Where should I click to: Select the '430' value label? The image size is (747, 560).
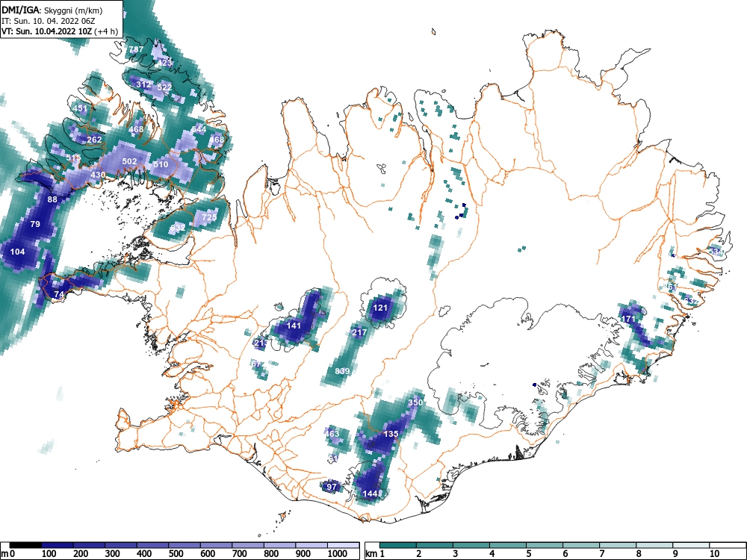point(98,175)
